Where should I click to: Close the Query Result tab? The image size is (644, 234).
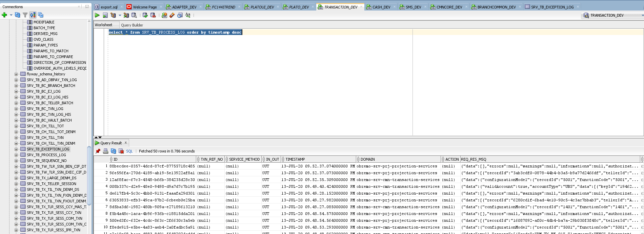(x=126, y=143)
